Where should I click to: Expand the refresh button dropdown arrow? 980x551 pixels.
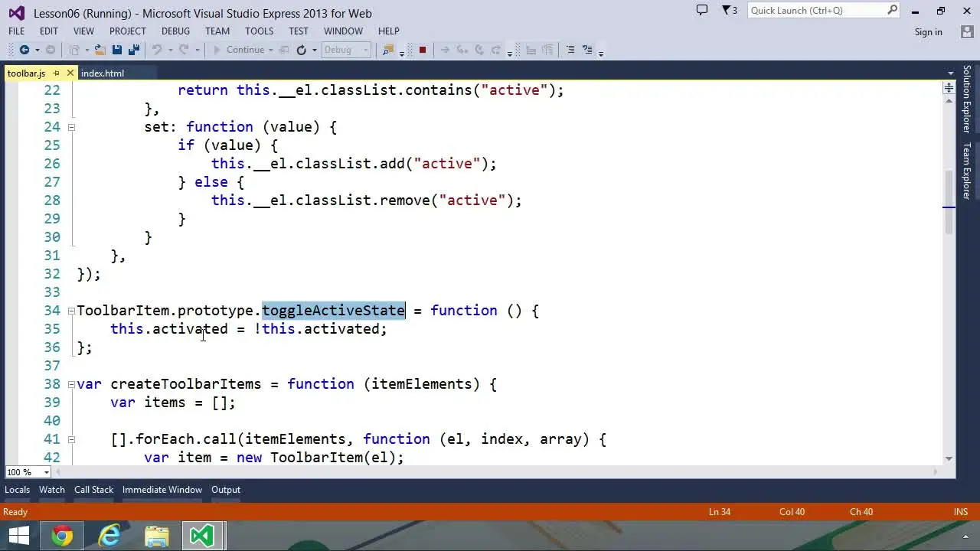pos(313,50)
